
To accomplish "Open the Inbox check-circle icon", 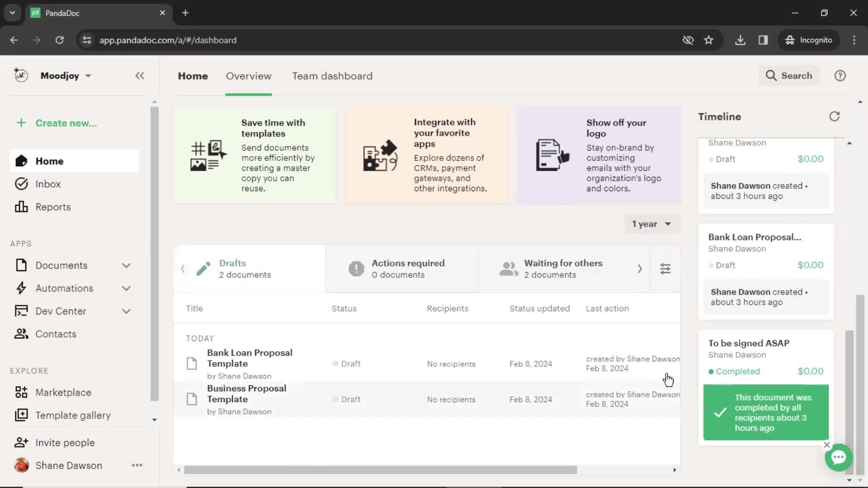I will click(x=21, y=183).
